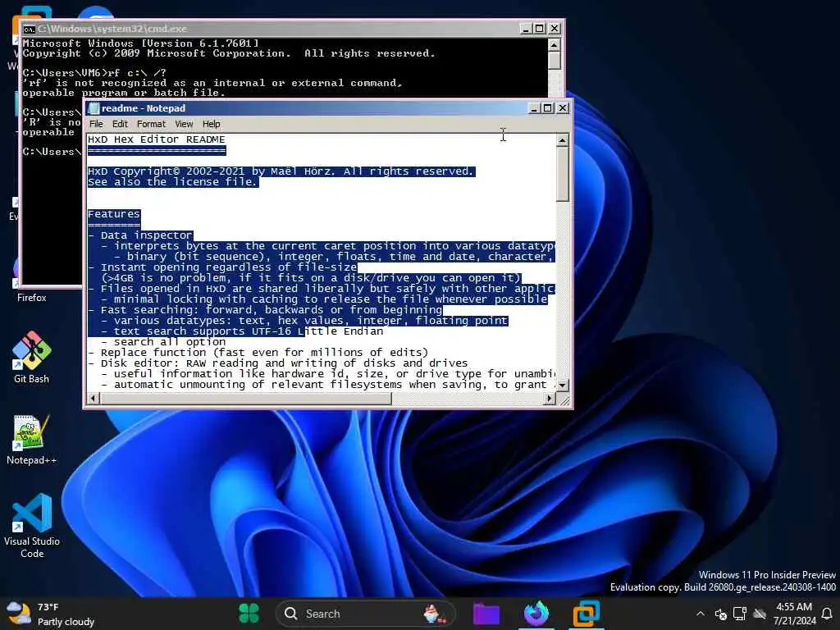
Task: Click Notepad vertical scrollbar up arrow
Action: click(562, 140)
